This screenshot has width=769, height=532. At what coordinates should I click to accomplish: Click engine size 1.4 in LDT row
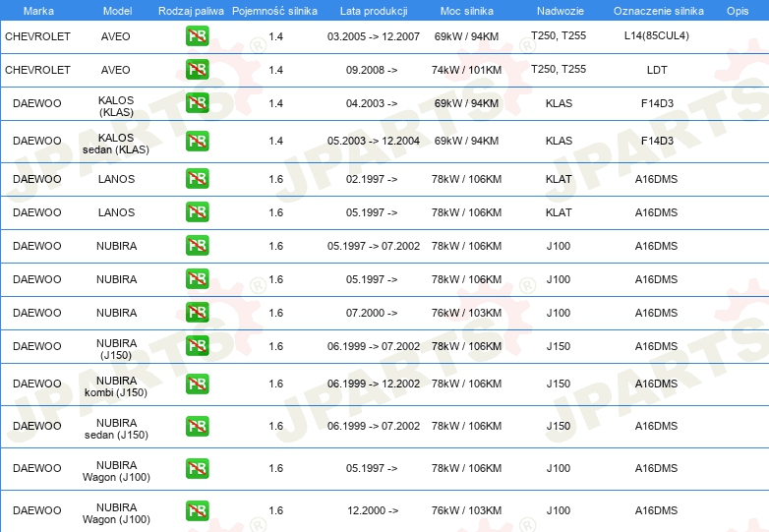[x=275, y=70]
